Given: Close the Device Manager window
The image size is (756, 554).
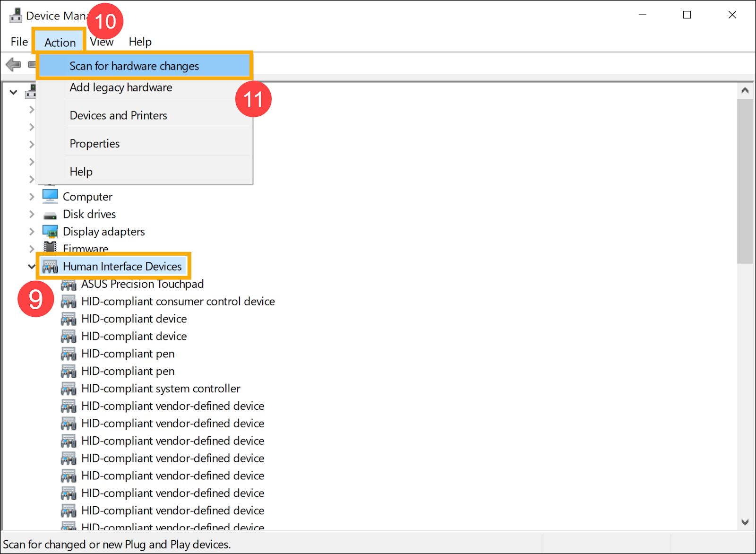Looking at the screenshot, I should [732, 15].
